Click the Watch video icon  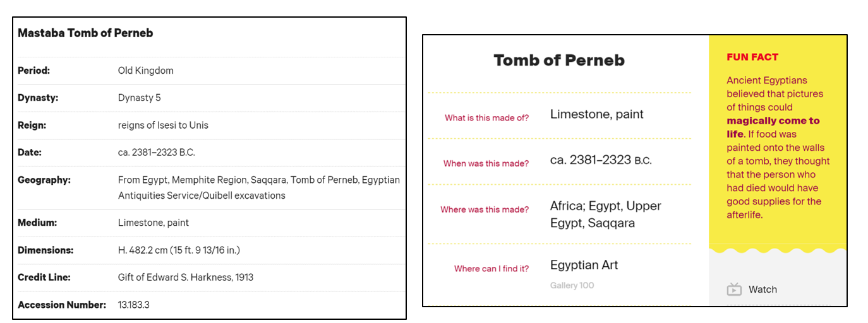click(733, 290)
